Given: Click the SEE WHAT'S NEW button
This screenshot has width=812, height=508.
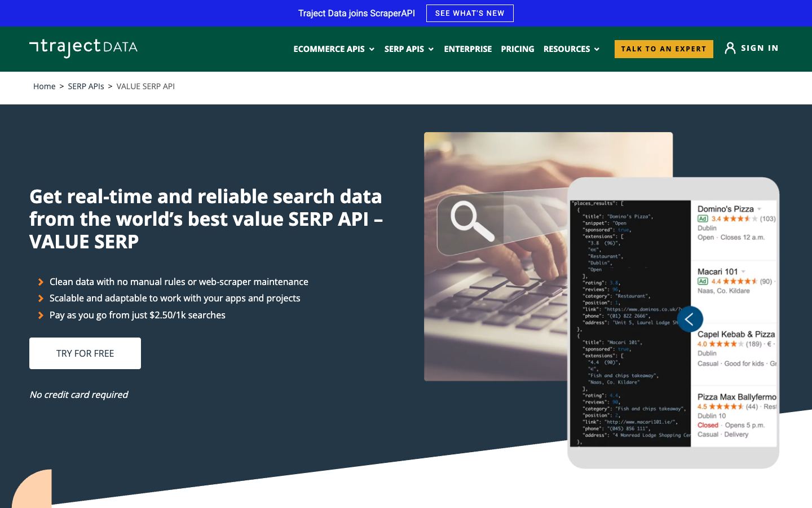Looking at the screenshot, I should point(470,13).
